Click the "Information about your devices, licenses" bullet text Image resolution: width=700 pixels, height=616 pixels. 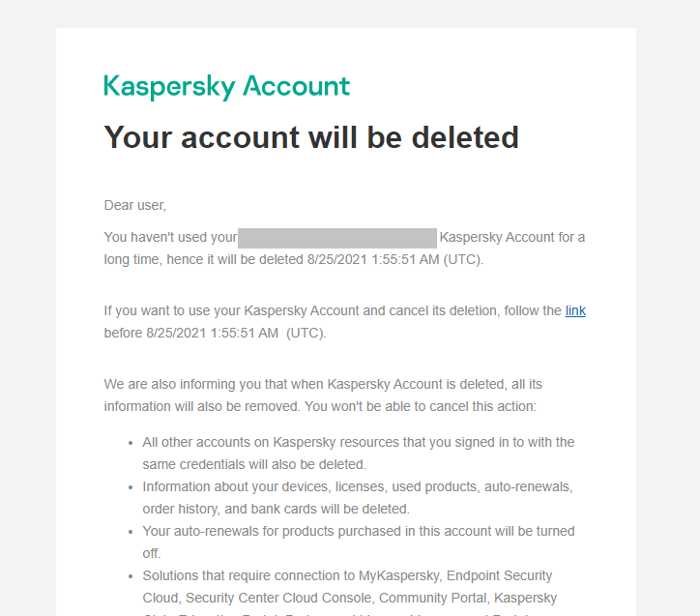(x=358, y=486)
